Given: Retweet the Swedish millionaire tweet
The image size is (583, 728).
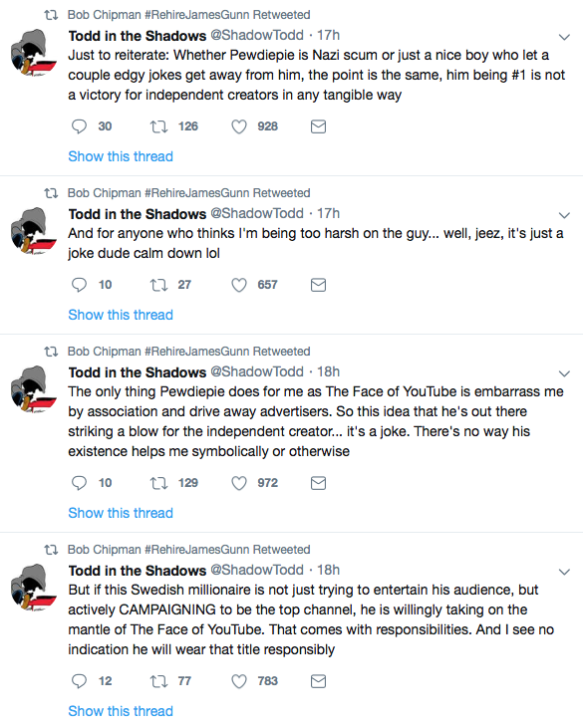Looking at the screenshot, I should click(x=158, y=681).
